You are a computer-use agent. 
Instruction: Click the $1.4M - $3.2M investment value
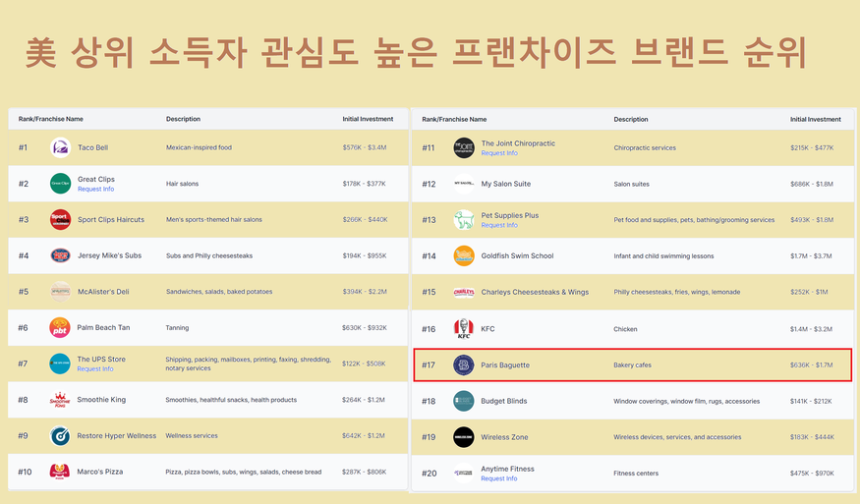pos(811,329)
